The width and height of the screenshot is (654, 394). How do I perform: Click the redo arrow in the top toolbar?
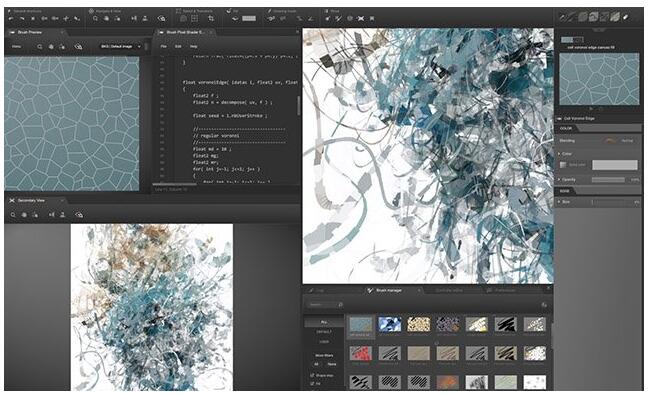click(x=23, y=19)
